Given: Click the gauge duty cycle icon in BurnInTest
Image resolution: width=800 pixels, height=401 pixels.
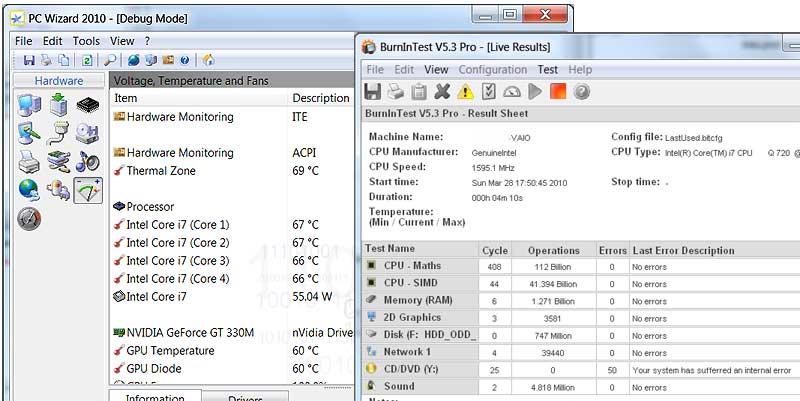Looking at the screenshot, I should (x=512, y=92).
